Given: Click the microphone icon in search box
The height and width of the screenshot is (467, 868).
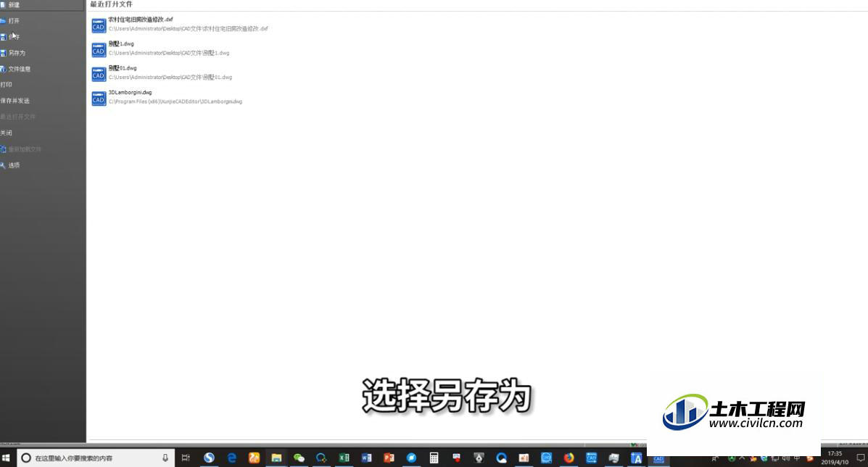Looking at the screenshot, I should click(165, 458).
